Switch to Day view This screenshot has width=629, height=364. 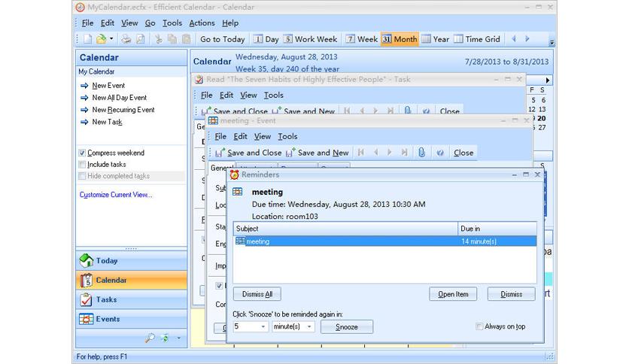click(266, 39)
